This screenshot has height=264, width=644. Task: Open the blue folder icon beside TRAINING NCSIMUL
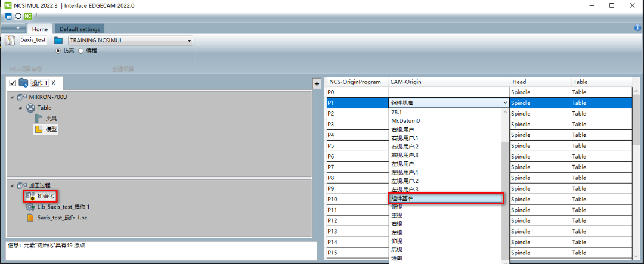pyautogui.click(x=59, y=41)
